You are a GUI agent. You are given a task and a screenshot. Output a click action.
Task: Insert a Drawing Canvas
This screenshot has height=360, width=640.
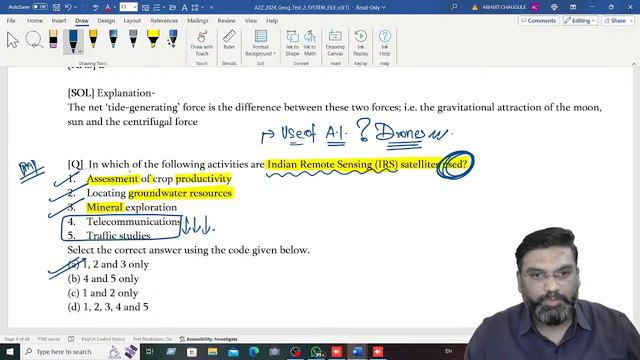(335, 43)
